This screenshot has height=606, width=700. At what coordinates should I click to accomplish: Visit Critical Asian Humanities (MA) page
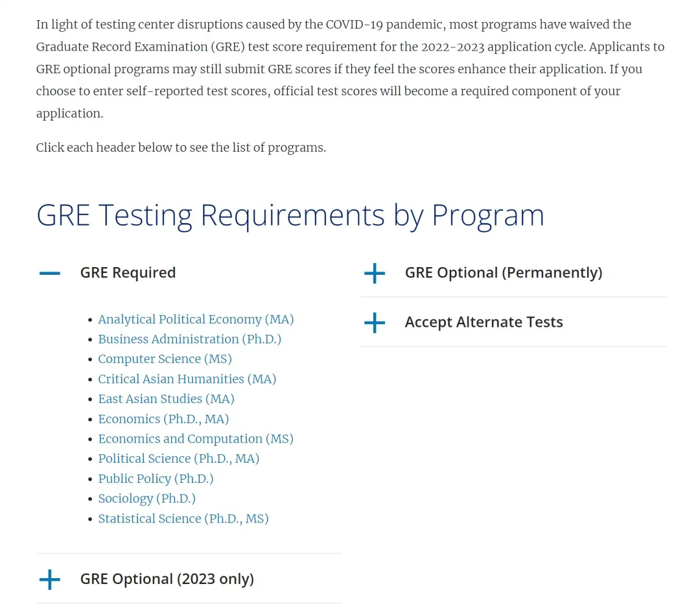coord(187,379)
